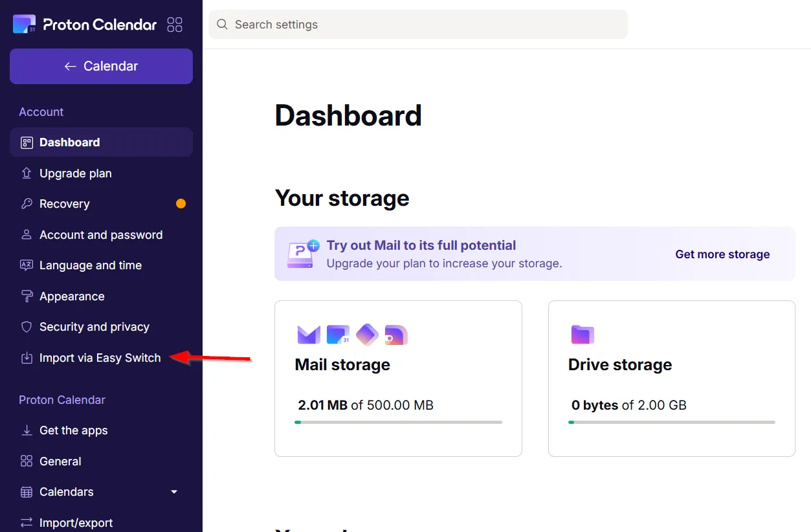Expand the Calendars submenu arrow

pyautogui.click(x=174, y=492)
